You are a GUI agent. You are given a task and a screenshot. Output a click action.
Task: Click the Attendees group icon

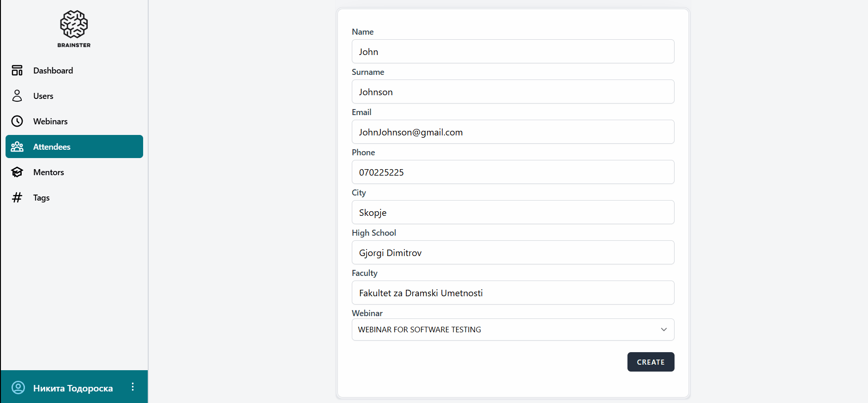point(17,147)
